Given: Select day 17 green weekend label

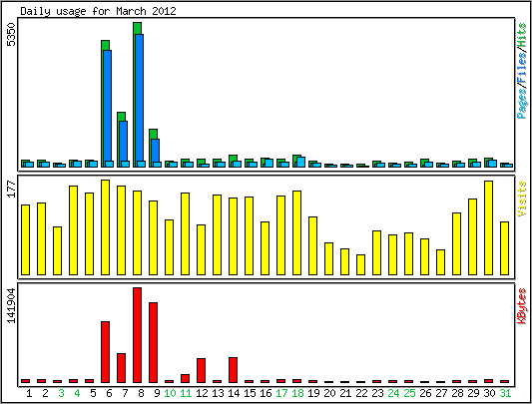Looking at the screenshot, I should (x=281, y=393).
